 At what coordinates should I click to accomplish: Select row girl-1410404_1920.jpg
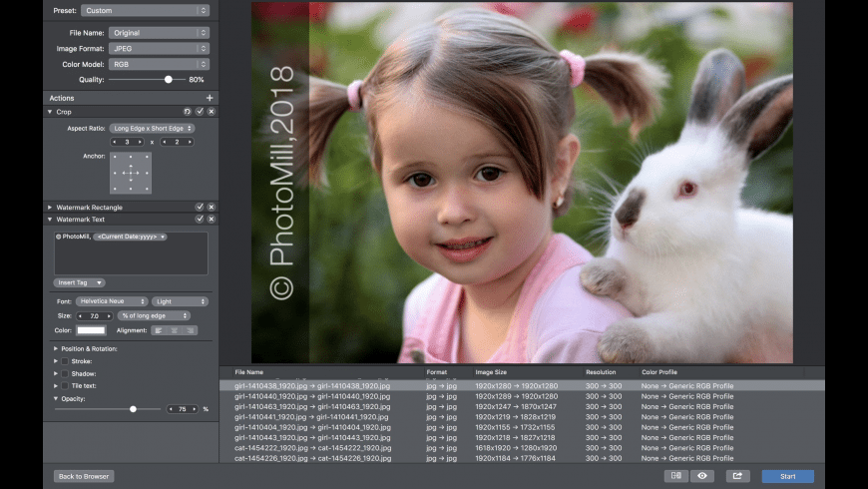coord(522,427)
